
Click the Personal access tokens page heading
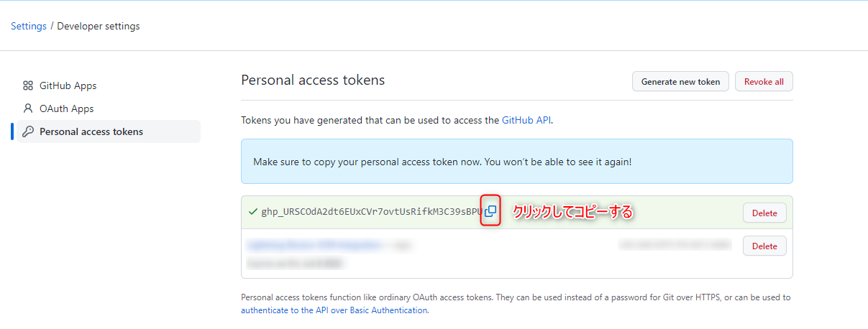pyautogui.click(x=313, y=80)
